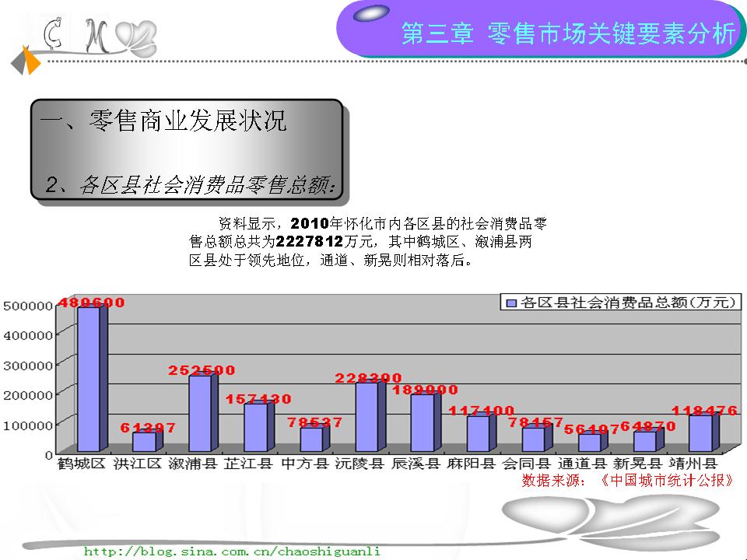Click the legend text 各区县社会消费品总额(万元)
This screenshot has width=747, height=560.
tap(629, 303)
